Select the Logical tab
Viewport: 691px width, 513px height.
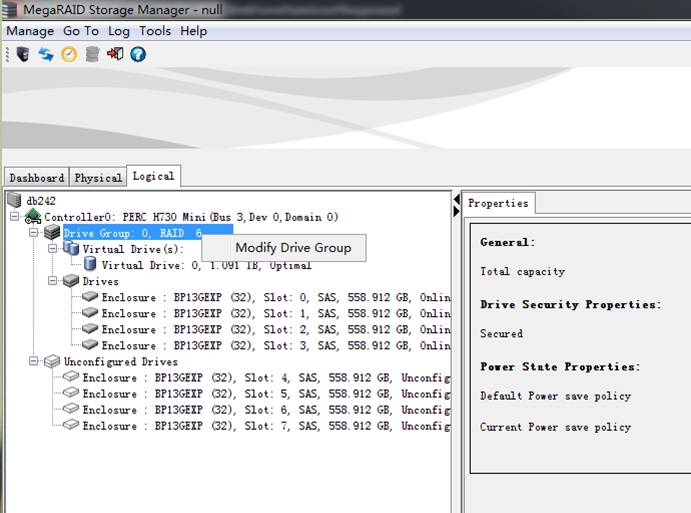[x=153, y=176]
